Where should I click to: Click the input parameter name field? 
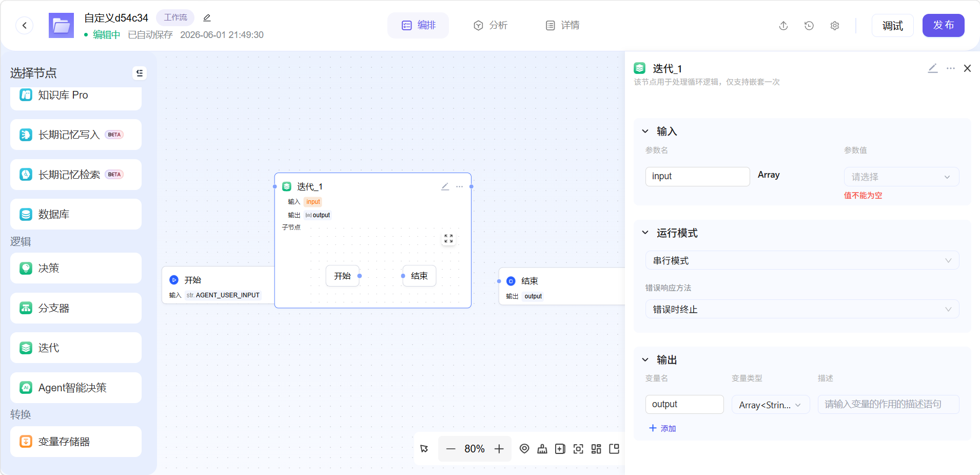[x=698, y=176]
